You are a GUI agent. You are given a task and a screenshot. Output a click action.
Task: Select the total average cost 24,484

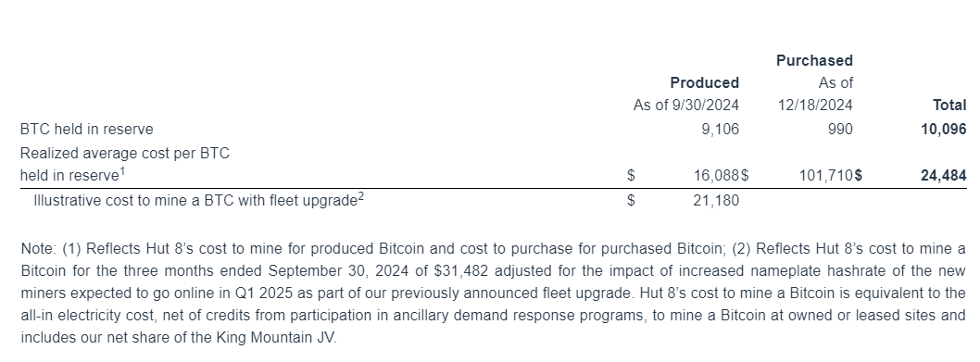943,176
